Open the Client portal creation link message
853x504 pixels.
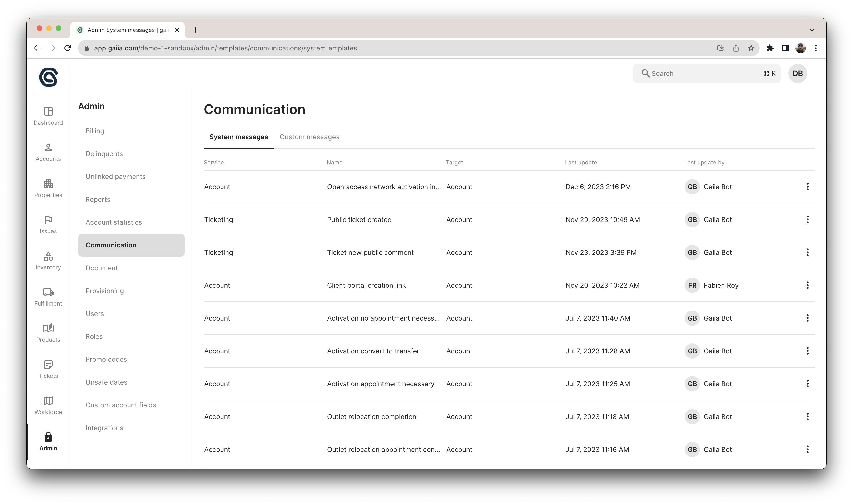tap(366, 285)
